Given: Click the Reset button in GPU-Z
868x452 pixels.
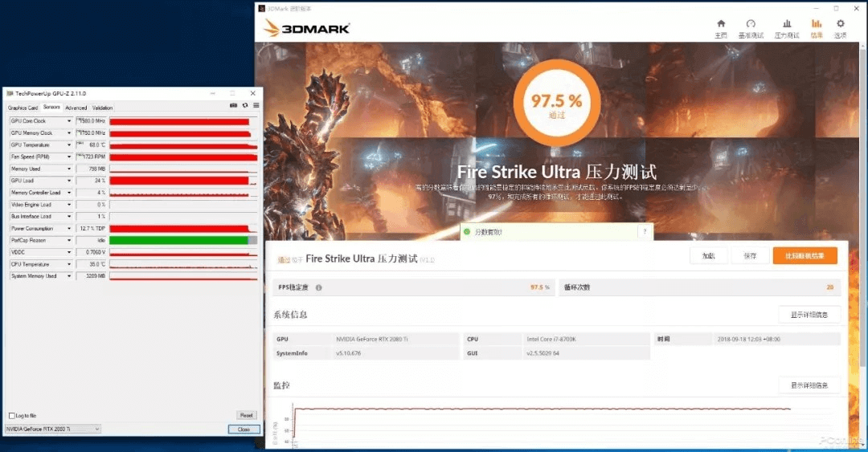Looking at the screenshot, I should pos(247,415).
